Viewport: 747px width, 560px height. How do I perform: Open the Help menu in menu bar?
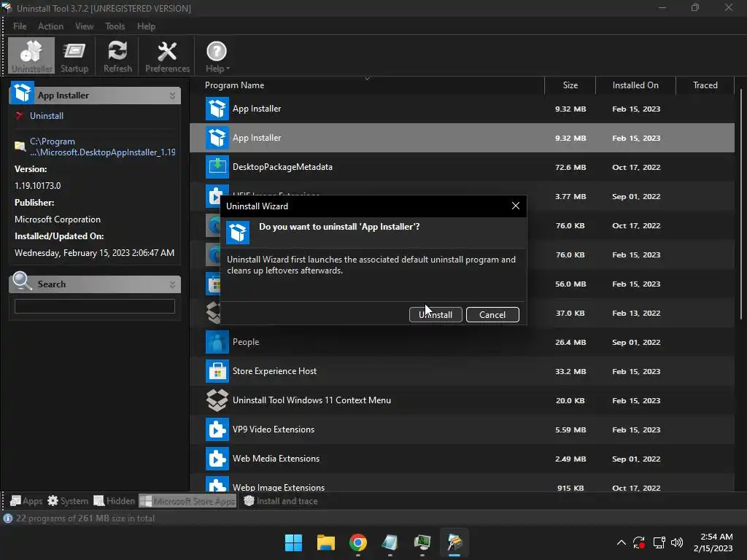point(146,26)
